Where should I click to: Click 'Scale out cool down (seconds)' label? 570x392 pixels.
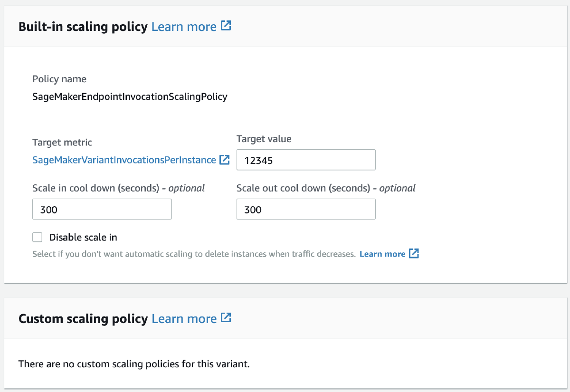303,188
